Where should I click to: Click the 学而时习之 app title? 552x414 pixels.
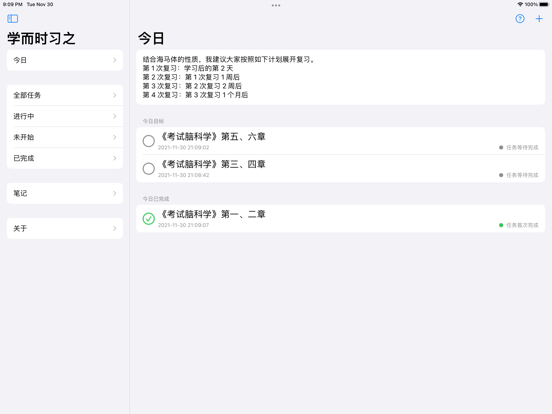tap(41, 38)
